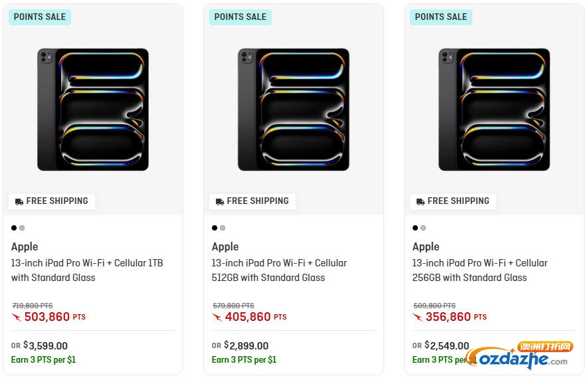Choose black color swatch on 512GB iPad
588x378 pixels.
click(x=215, y=228)
